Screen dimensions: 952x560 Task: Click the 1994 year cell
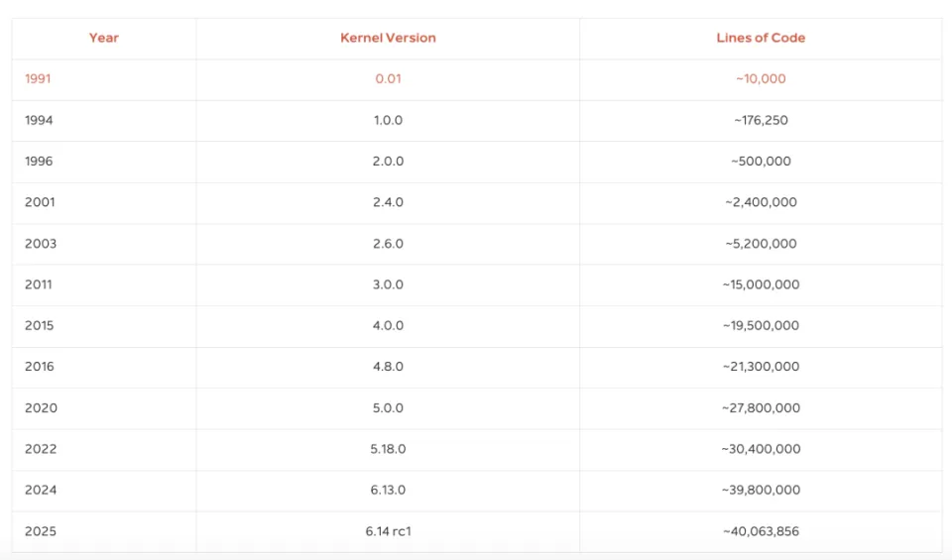click(39, 120)
